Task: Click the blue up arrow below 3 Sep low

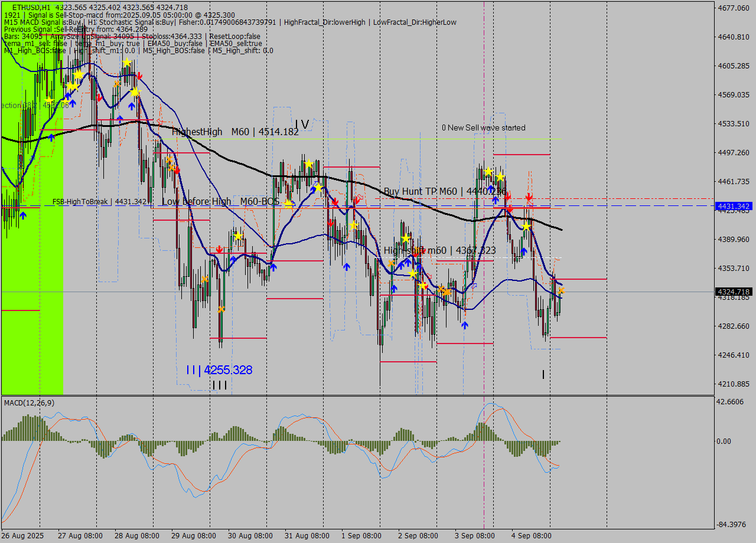Action: (465, 325)
